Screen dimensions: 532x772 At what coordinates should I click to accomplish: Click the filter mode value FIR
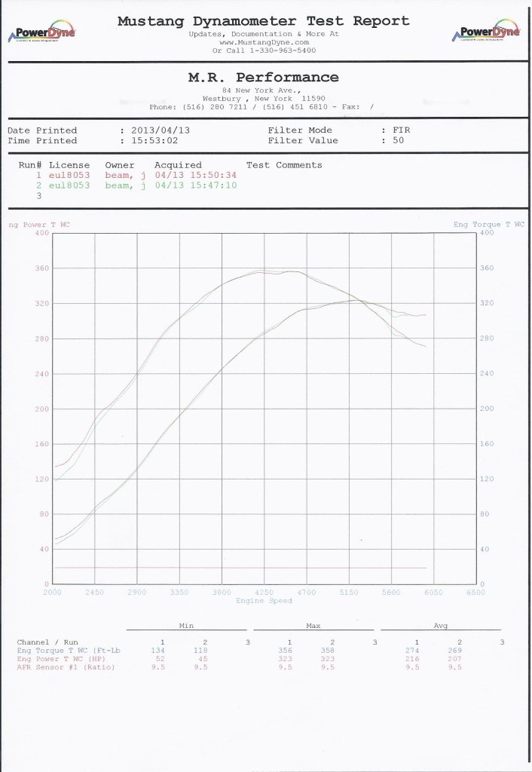(x=401, y=130)
